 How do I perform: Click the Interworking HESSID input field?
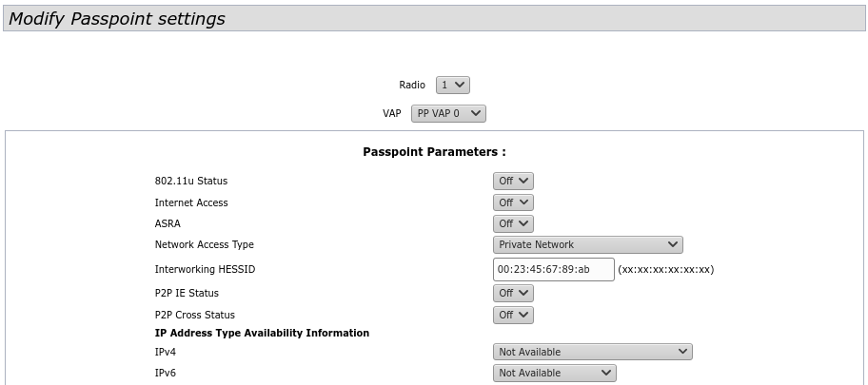click(x=554, y=269)
